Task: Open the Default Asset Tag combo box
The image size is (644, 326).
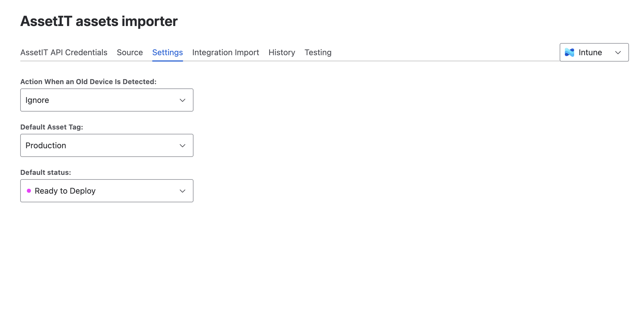Action: pos(107,145)
